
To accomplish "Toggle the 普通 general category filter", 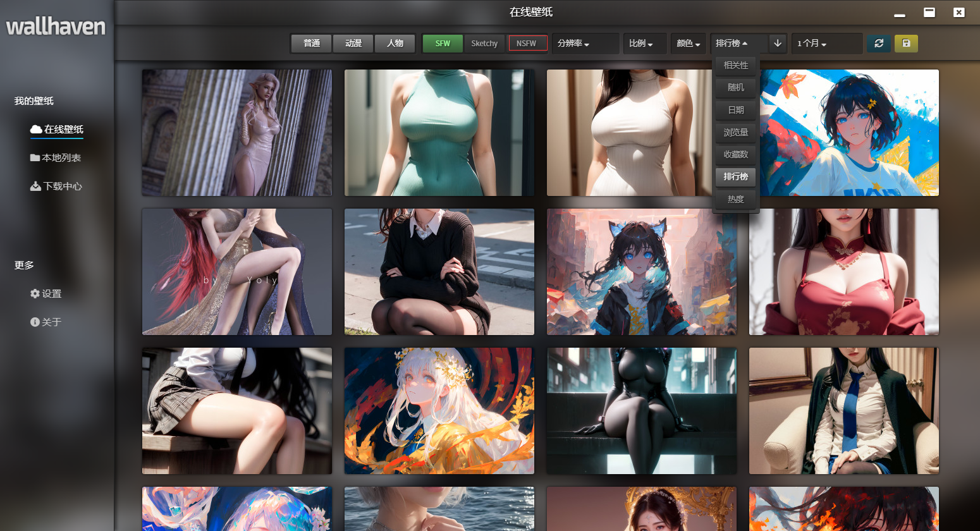I will [x=312, y=44].
